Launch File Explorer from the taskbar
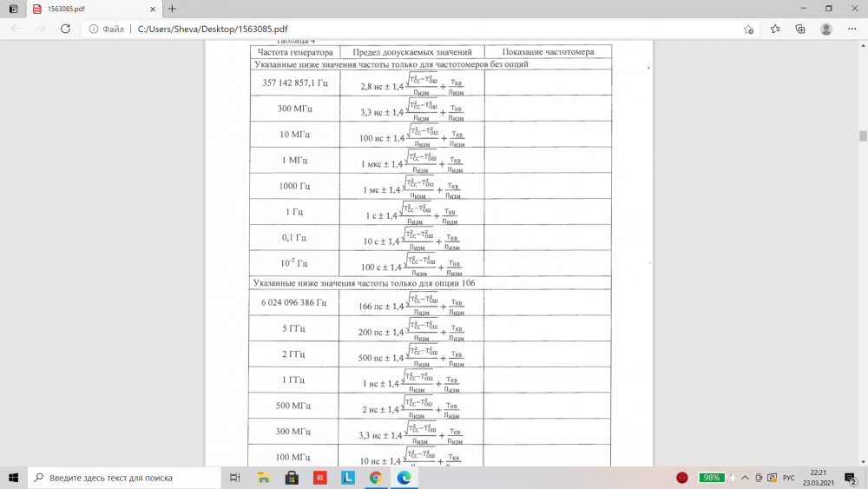Image resolution: width=868 pixels, height=489 pixels. [x=264, y=478]
